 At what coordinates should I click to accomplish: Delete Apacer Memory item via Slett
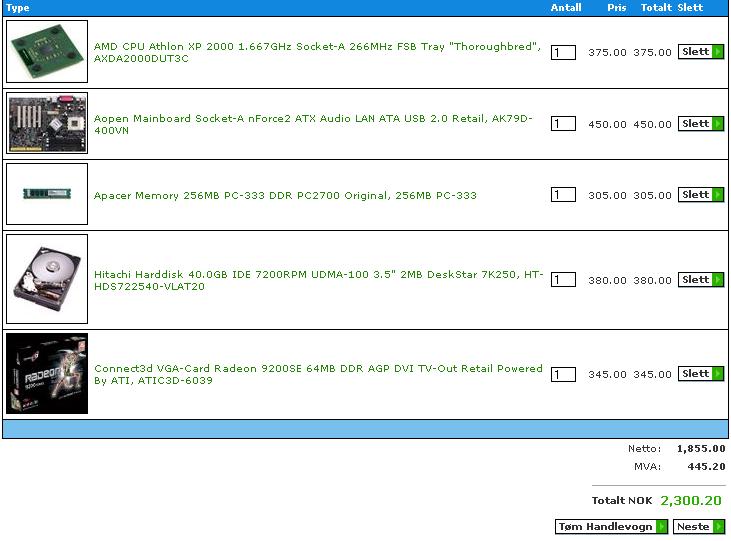pyautogui.click(x=701, y=194)
